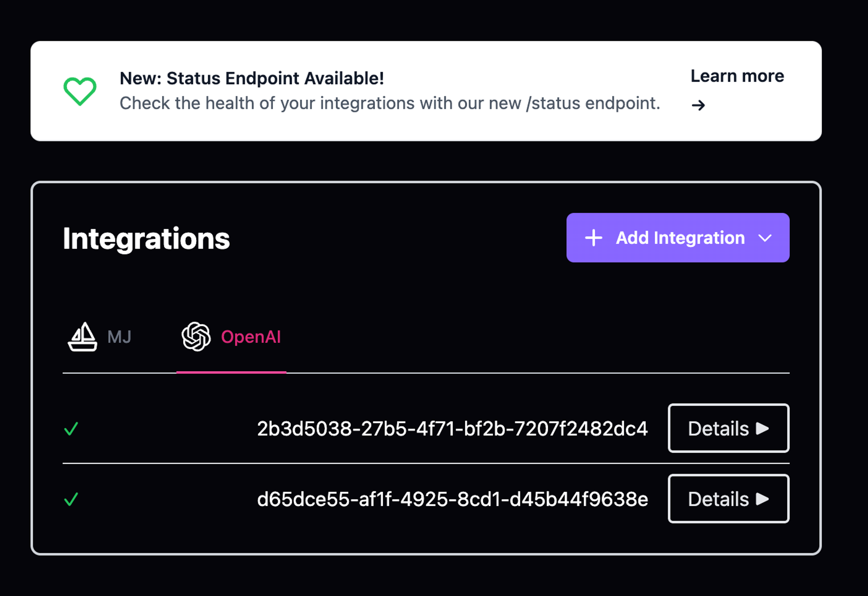Follow the Learn more link
Image resolution: width=868 pixels, height=596 pixels.
click(737, 76)
